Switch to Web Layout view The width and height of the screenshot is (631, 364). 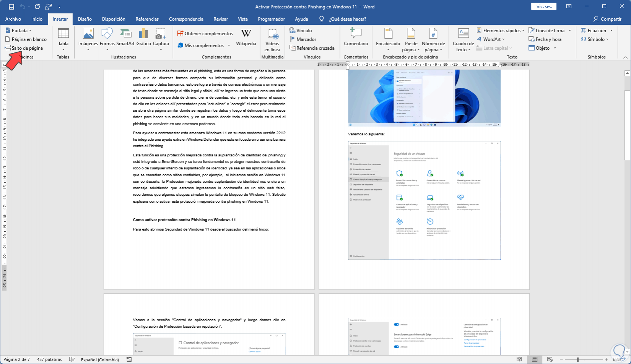550,359
